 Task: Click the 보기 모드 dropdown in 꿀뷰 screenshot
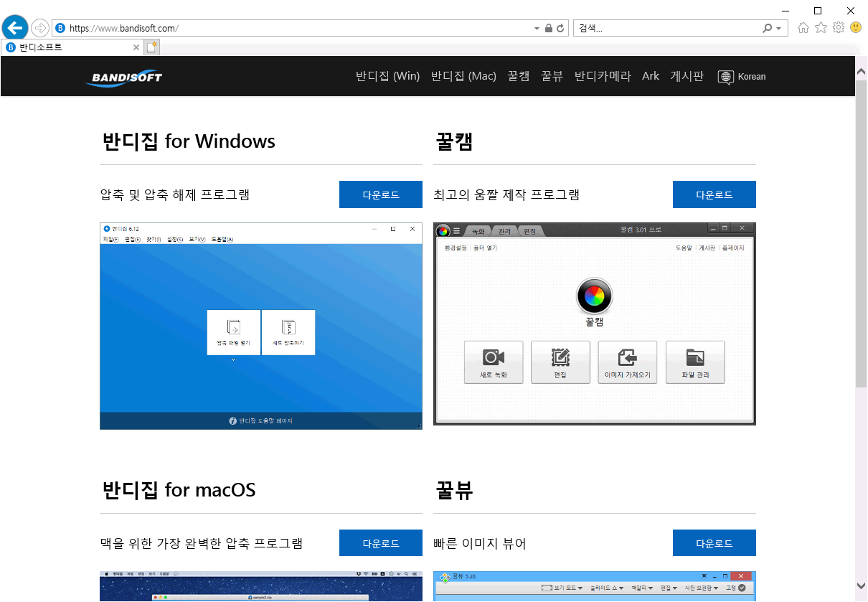click(x=562, y=588)
